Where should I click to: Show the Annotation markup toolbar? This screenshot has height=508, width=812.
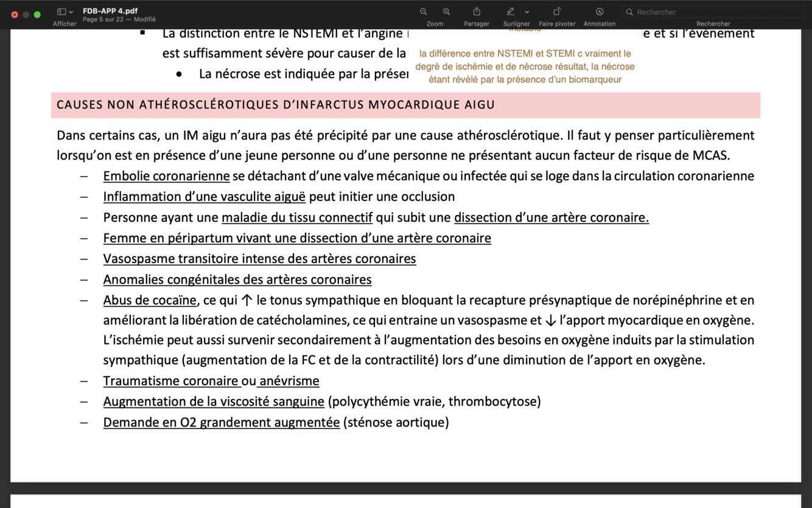[600, 12]
